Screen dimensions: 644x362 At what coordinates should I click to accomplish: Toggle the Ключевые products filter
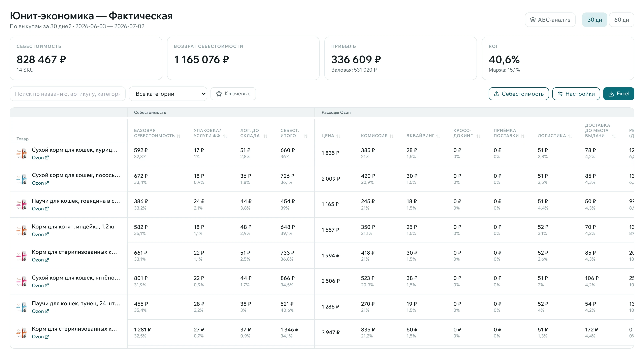tap(233, 94)
